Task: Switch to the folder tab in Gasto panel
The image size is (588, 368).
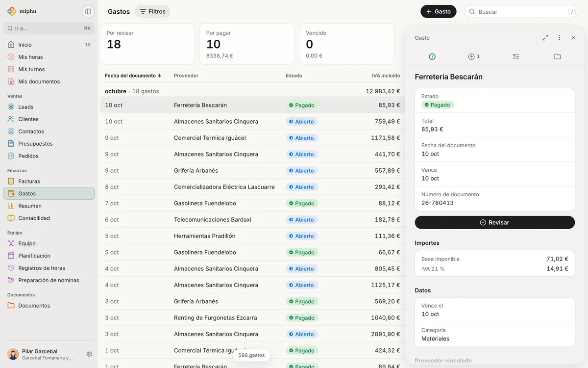Action: [558, 56]
